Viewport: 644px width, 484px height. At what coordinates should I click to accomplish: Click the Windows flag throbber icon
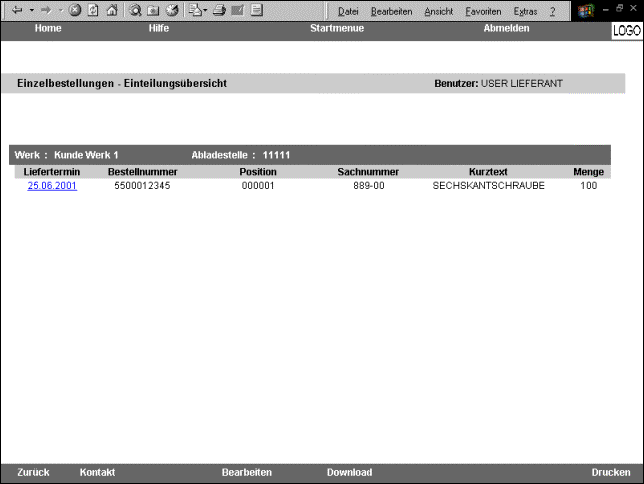(x=586, y=11)
